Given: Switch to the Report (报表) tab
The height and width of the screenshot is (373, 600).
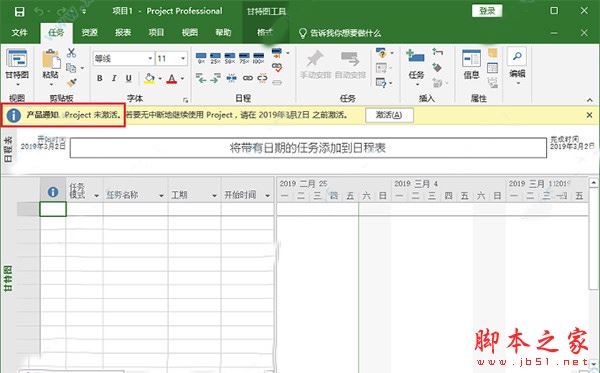Looking at the screenshot, I should 123,33.
